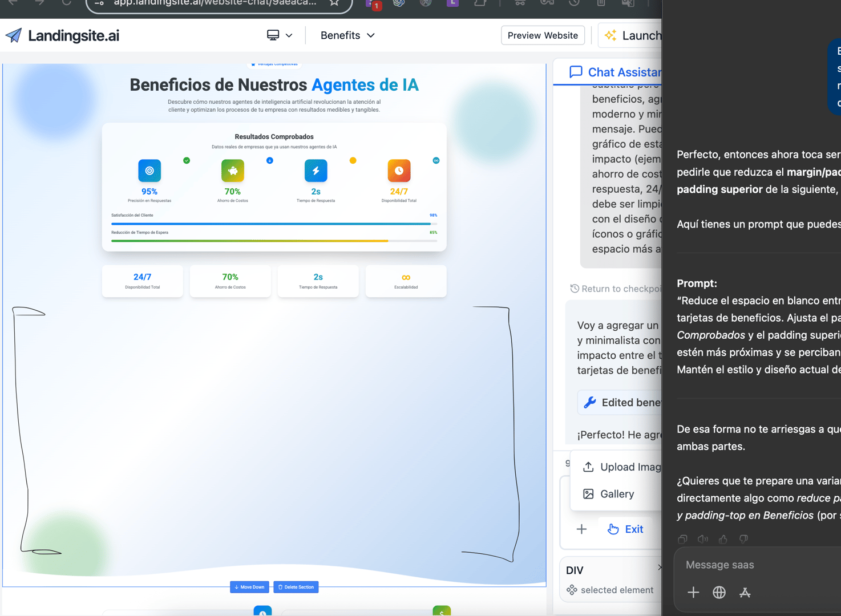The width and height of the screenshot is (841, 616).
Task: Click the globe web search icon
Action: coord(719,593)
